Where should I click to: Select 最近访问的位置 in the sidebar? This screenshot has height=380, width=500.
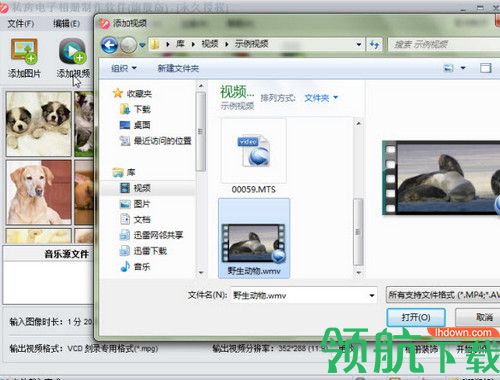coord(155,141)
